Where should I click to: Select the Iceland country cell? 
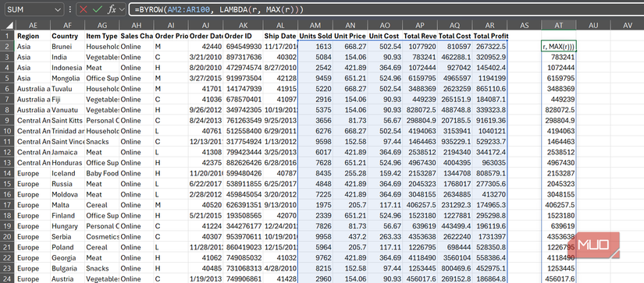tap(67, 173)
